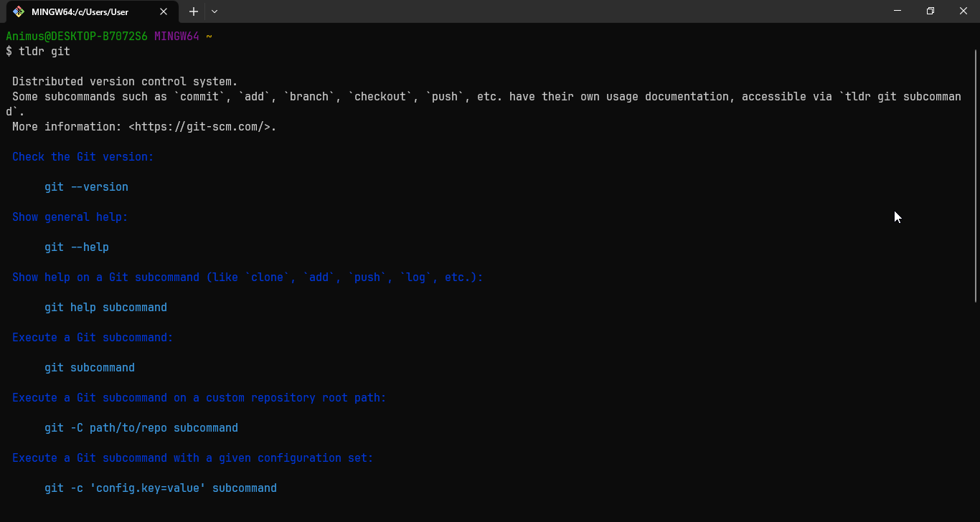The height and width of the screenshot is (522, 980).
Task: Click heading about given configuration set
Action: click(193, 458)
